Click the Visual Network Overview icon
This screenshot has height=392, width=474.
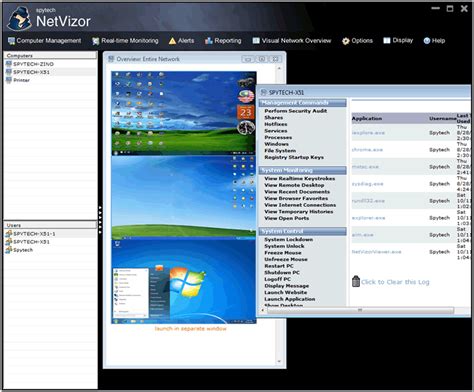coord(256,41)
